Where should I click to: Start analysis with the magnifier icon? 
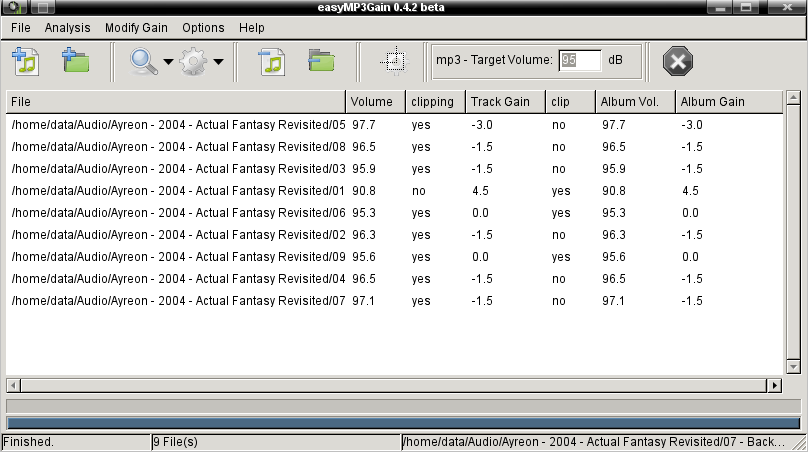pyautogui.click(x=144, y=62)
